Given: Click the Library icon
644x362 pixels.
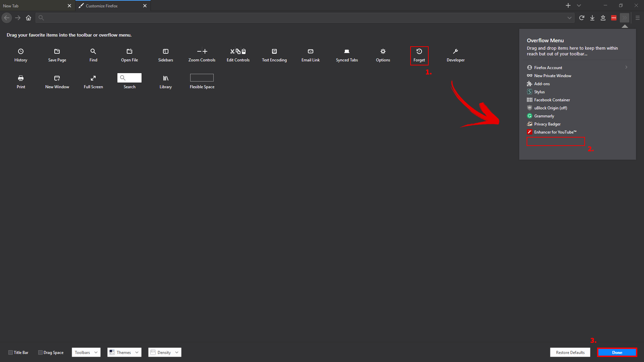Looking at the screenshot, I should [166, 78].
